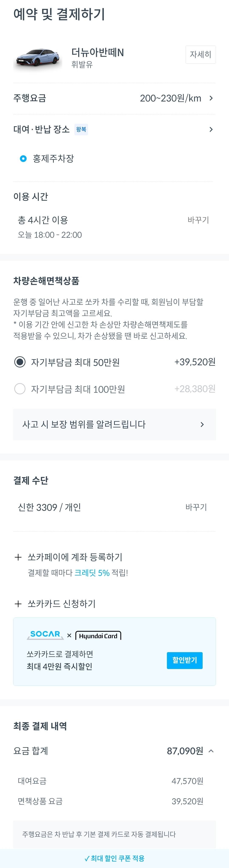This screenshot has width=229, height=868.
Task: Select 자기부담금 최대 100만원 radio option
Action: [x=20, y=389]
